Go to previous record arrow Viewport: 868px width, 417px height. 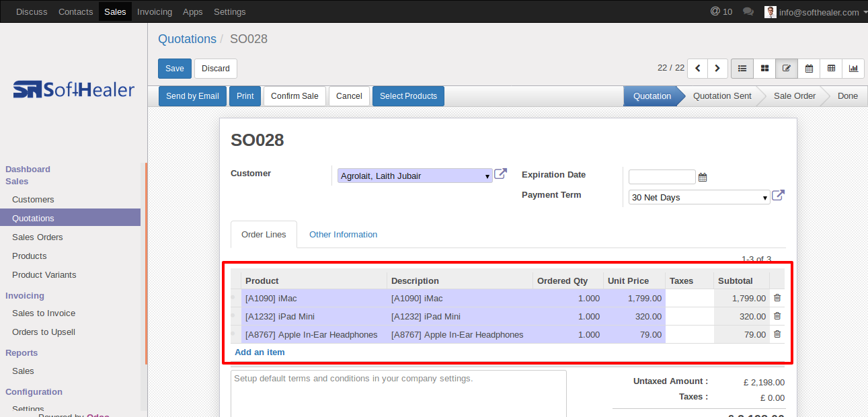[698, 69]
